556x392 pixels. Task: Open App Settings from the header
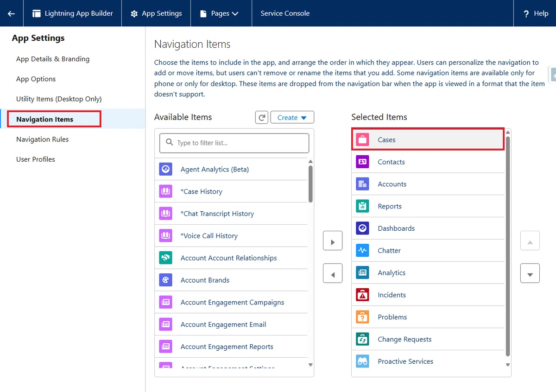point(156,13)
